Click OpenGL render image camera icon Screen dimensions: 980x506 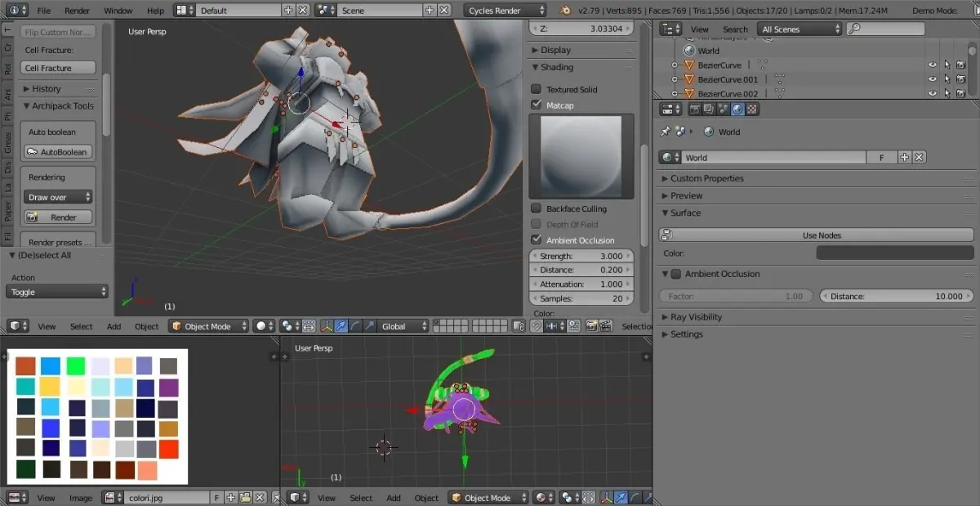[590, 326]
